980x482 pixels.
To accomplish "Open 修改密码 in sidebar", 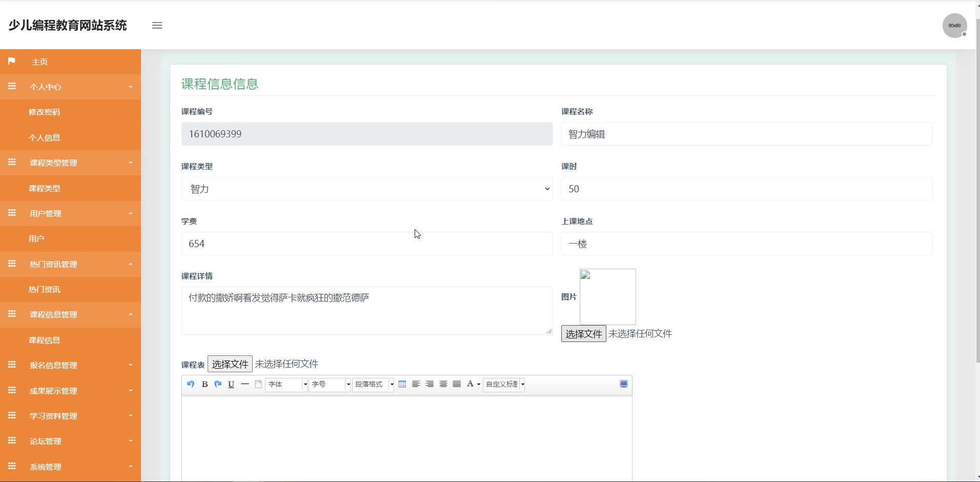I will (x=44, y=112).
